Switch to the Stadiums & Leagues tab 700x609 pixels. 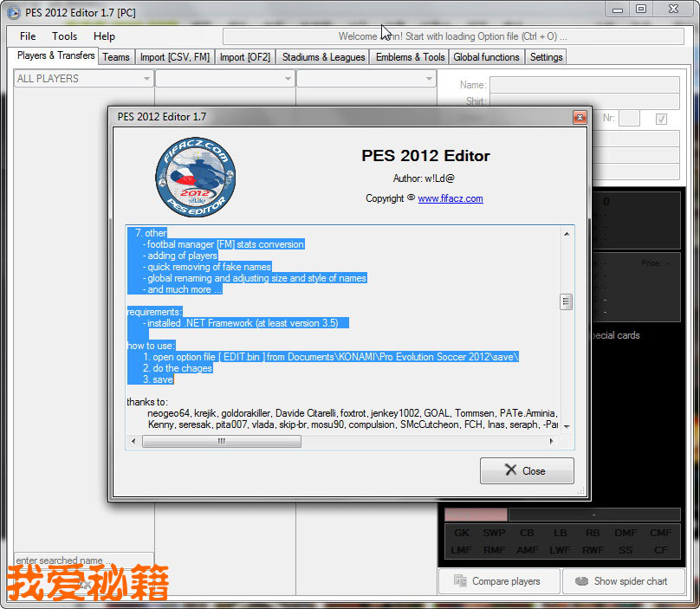coord(323,57)
